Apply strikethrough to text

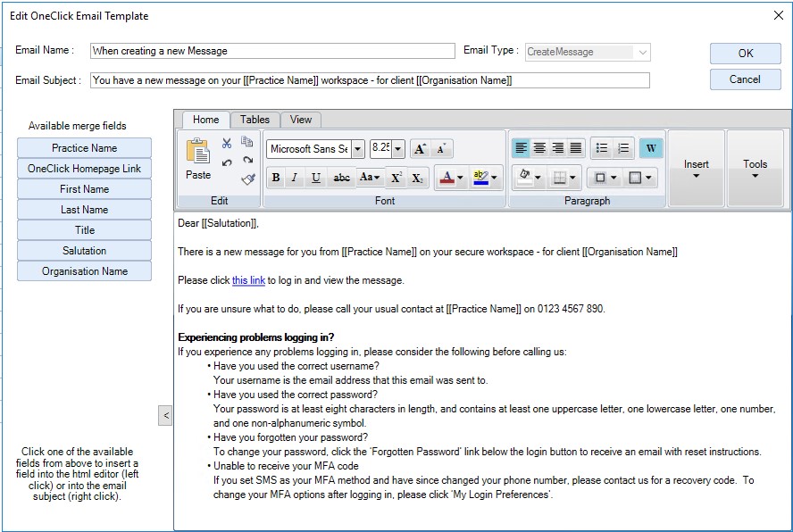[341, 178]
